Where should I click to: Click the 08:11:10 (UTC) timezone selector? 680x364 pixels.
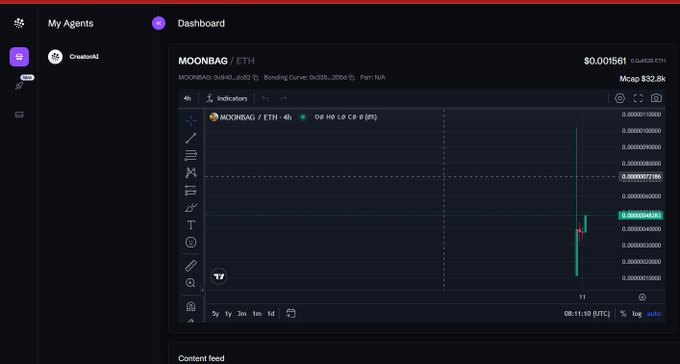pos(587,314)
